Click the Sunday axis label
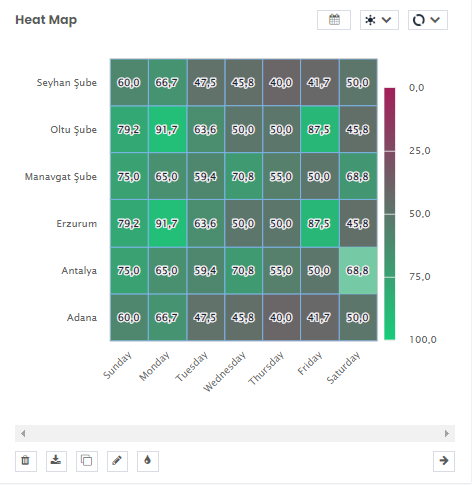Image resolution: width=472 pixels, height=485 pixels. [x=117, y=365]
